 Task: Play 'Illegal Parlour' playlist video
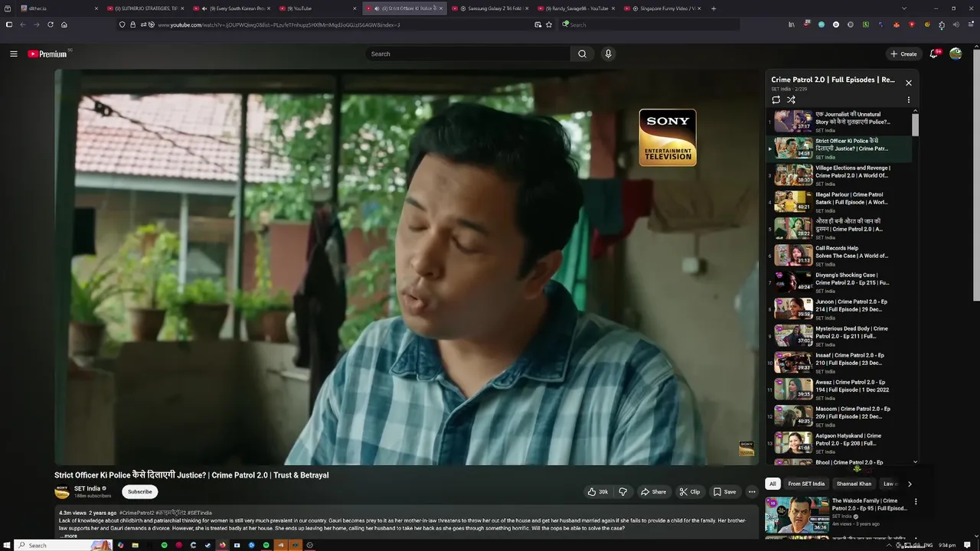[x=841, y=202]
